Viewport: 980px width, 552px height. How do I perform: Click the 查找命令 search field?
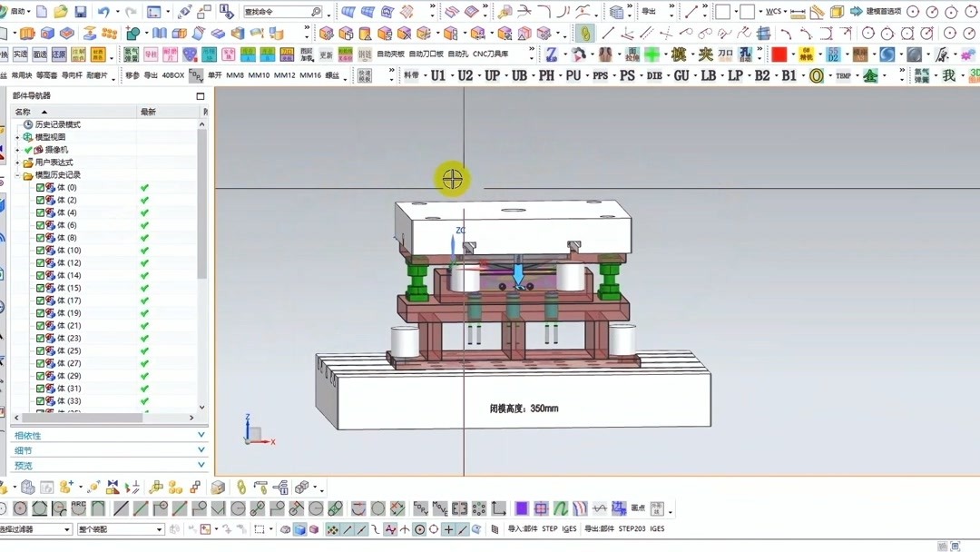pos(272,13)
